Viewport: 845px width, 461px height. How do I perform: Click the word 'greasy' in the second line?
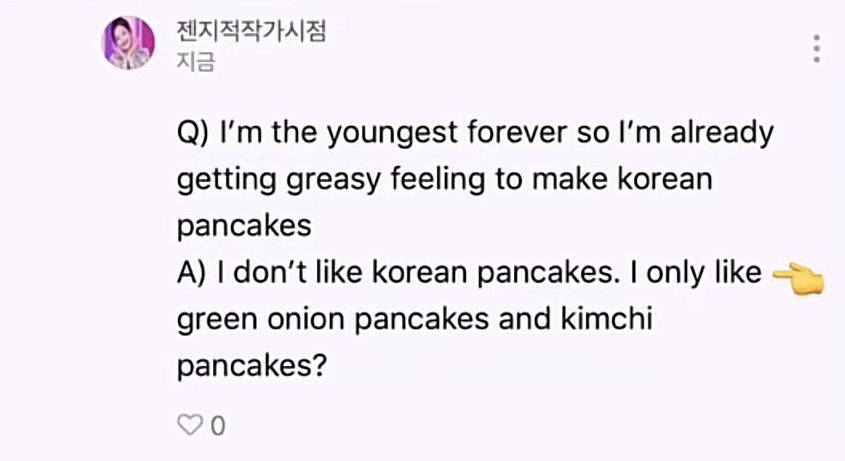click(x=333, y=182)
